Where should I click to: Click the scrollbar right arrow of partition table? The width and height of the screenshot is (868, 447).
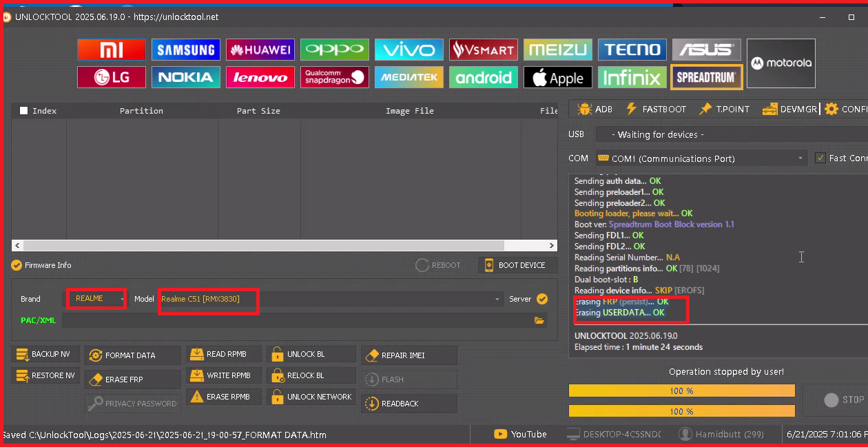coord(552,245)
